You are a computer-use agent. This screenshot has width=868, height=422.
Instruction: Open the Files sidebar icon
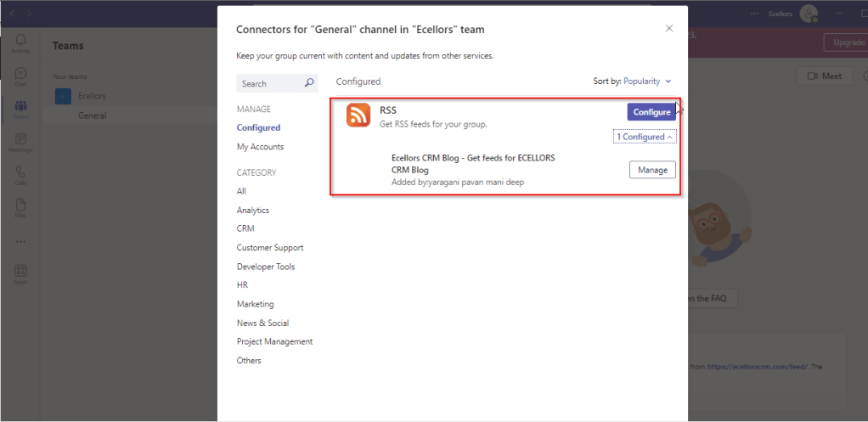pos(20,207)
